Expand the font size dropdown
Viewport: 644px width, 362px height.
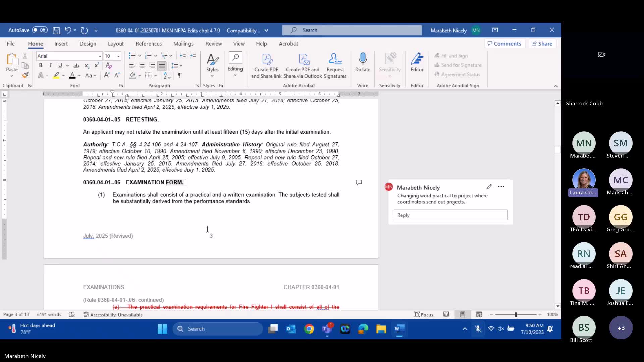[118, 56]
